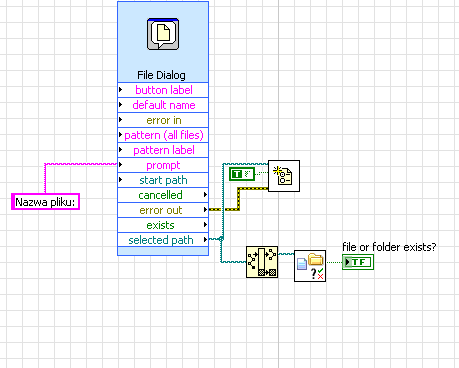
Task: Click the output arrow beside 'cancelled'
Action: 205,195
